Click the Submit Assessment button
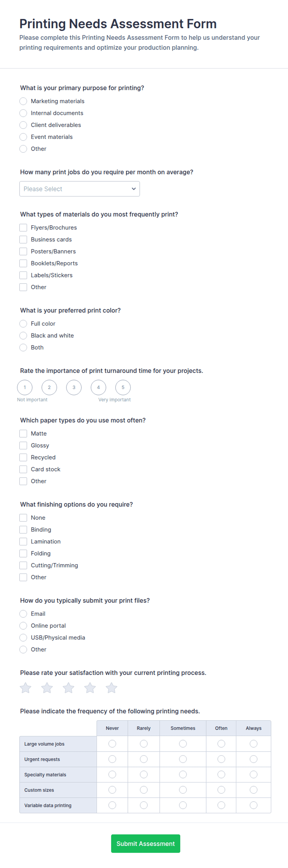 [146, 844]
